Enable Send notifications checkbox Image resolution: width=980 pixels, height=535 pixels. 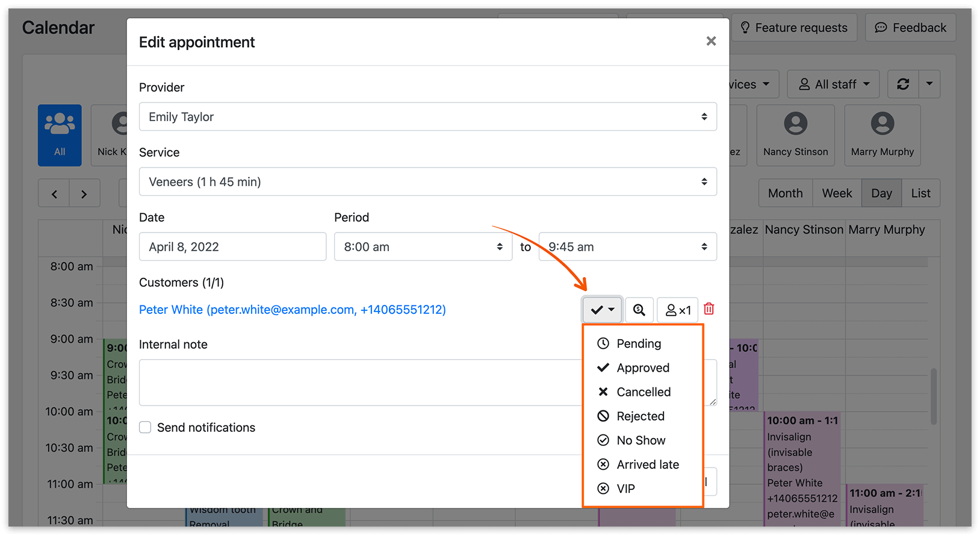coord(145,427)
